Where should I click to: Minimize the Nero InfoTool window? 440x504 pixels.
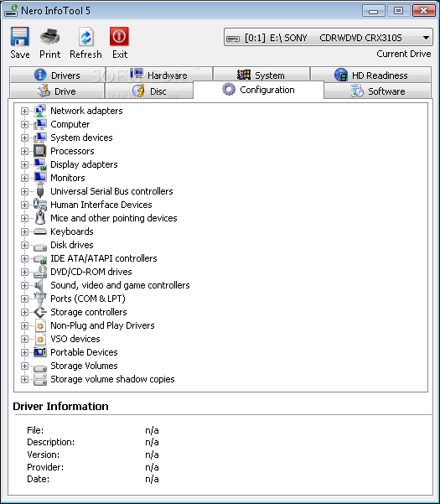click(x=373, y=11)
